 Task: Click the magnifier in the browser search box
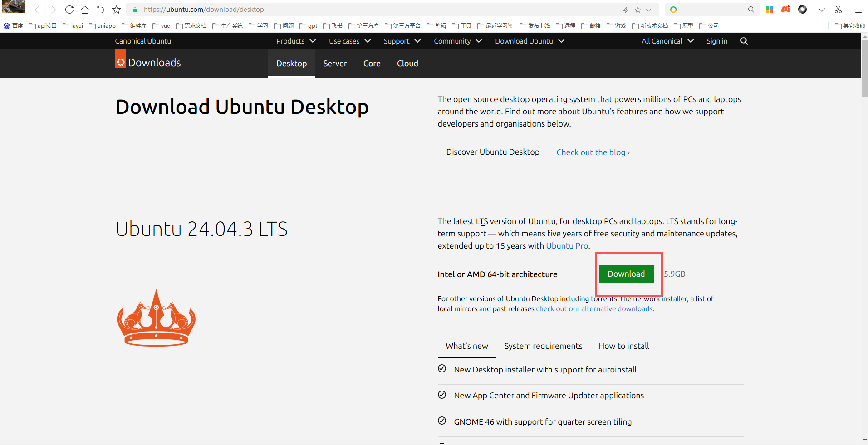[751, 10]
